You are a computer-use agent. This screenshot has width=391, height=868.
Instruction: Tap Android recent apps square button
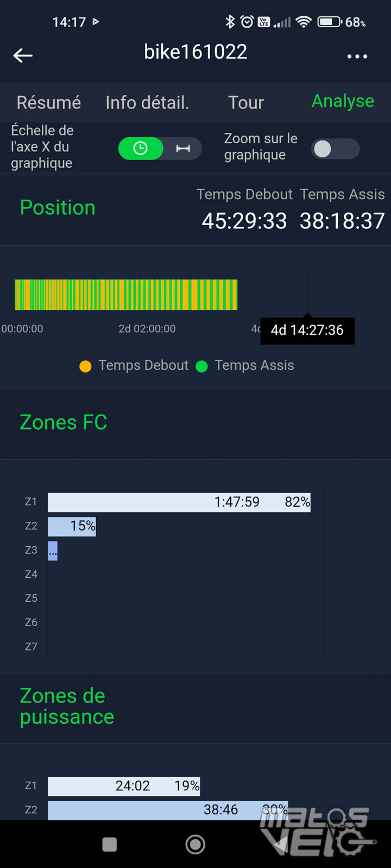(x=110, y=844)
